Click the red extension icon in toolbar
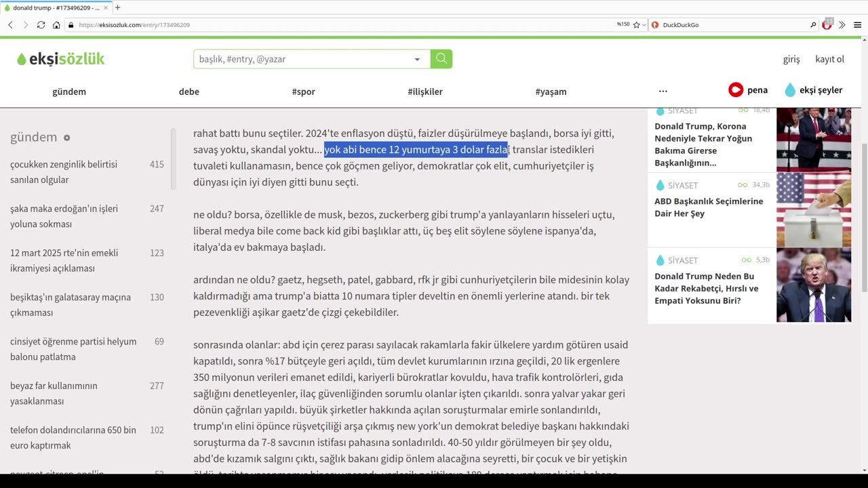Image resolution: width=868 pixels, height=488 pixels. pyautogui.click(x=827, y=24)
